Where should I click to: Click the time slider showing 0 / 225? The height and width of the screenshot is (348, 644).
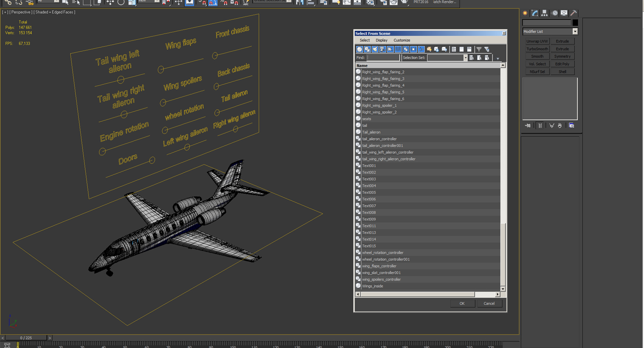pyautogui.click(x=26, y=338)
